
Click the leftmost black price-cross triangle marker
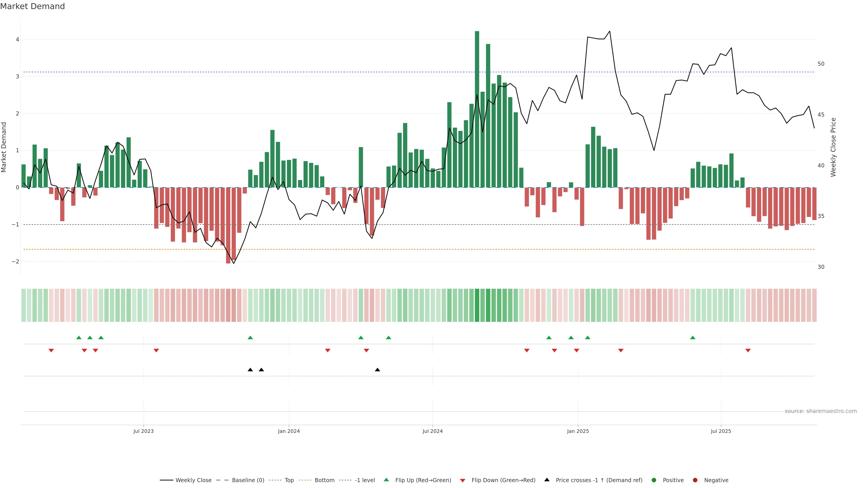(250, 369)
